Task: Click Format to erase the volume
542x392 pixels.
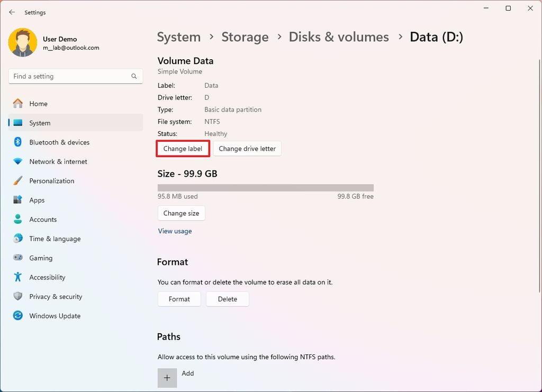Action: [x=179, y=299]
